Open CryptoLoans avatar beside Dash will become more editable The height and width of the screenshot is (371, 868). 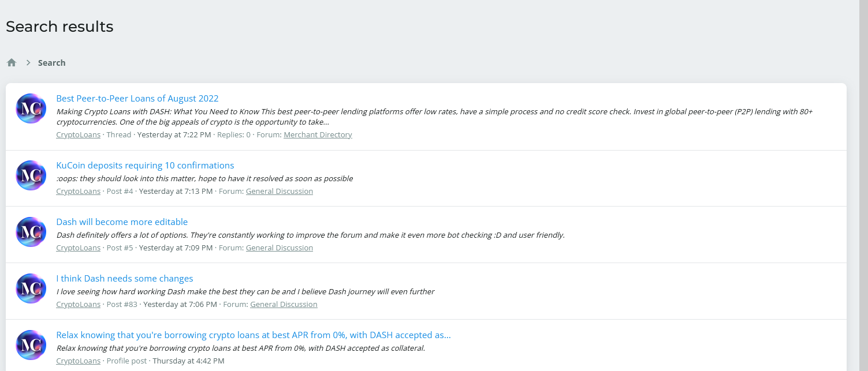pyautogui.click(x=31, y=232)
